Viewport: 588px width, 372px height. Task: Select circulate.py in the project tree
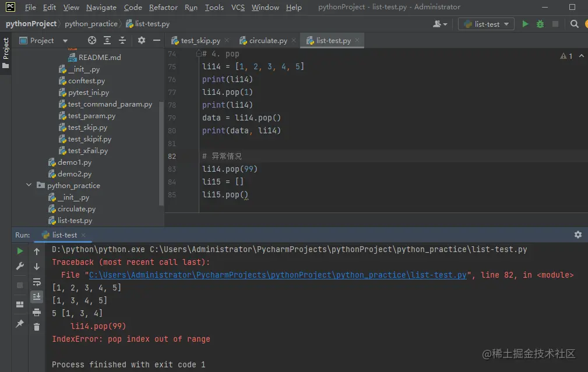point(72,208)
